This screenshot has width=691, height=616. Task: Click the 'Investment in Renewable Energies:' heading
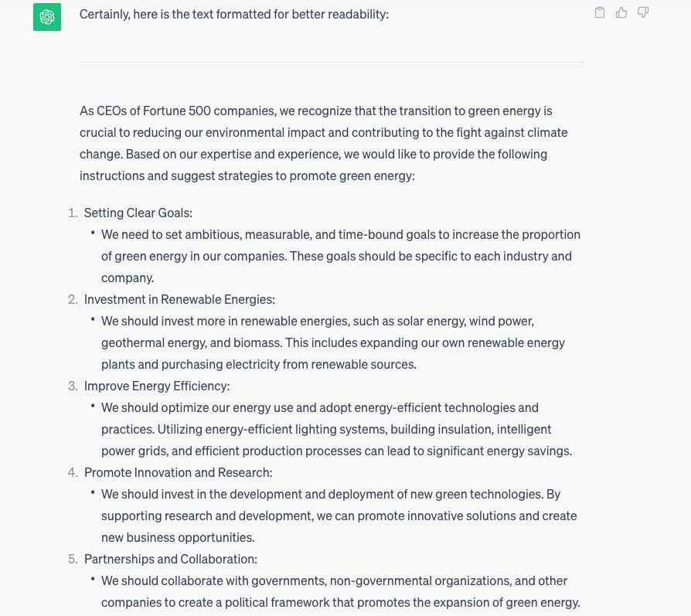click(179, 299)
